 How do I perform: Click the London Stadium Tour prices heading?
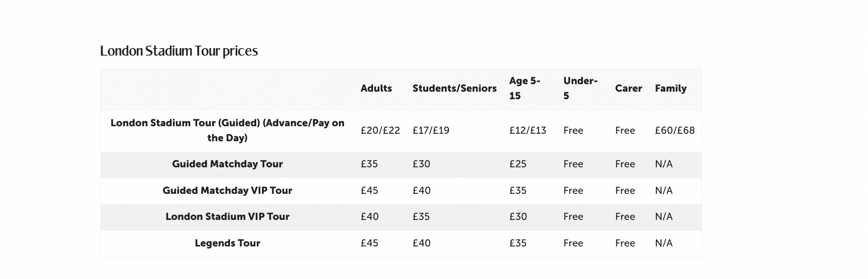click(x=179, y=51)
